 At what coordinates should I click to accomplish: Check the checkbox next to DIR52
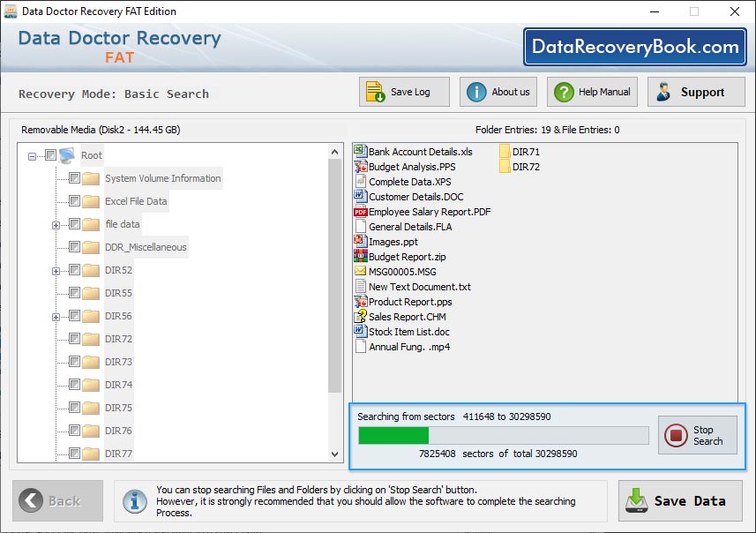73,270
